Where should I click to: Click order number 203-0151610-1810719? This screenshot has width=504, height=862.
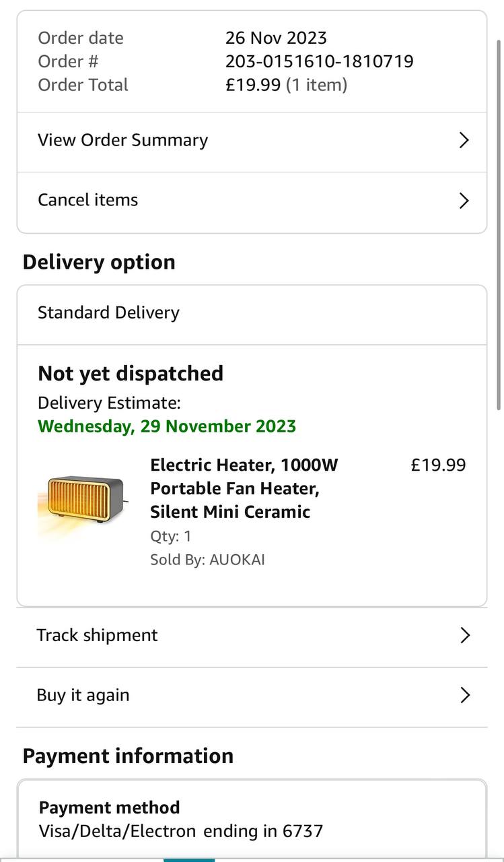[319, 61]
